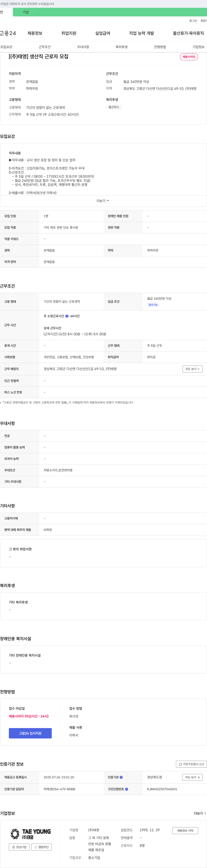Click the help icon next to 인증기관
The width and height of the screenshot is (207, 868).
(x=121, y=777)
